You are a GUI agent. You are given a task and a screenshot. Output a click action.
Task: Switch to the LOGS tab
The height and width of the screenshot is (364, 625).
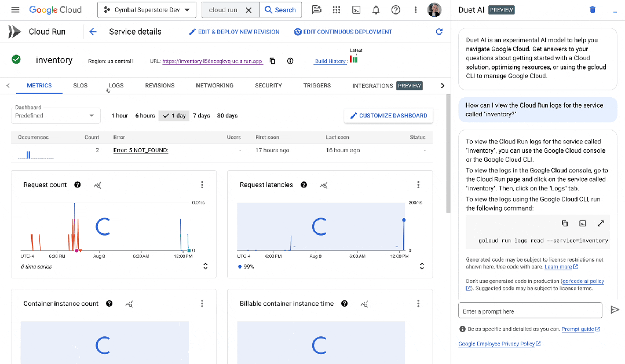116,86
